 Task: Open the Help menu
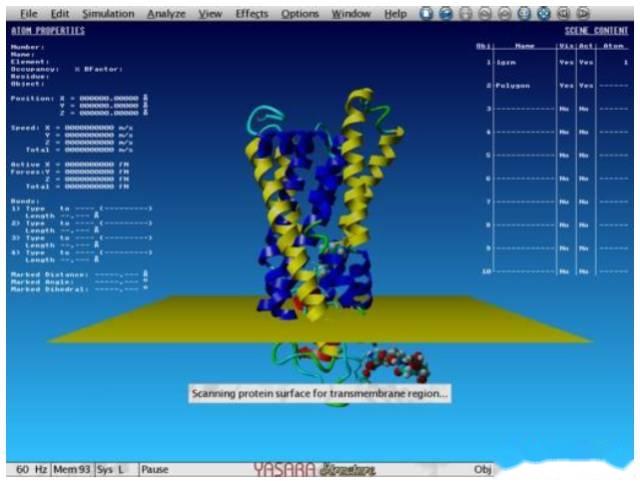pos(395,14)
